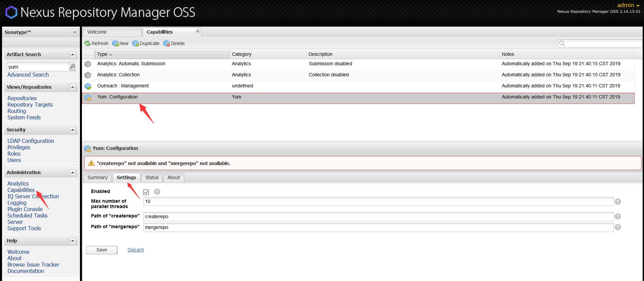The height and width of the screenshot is (281, 644).
Task: Click the Path of mergerepo input field
Action: click(x=378, y=227)
